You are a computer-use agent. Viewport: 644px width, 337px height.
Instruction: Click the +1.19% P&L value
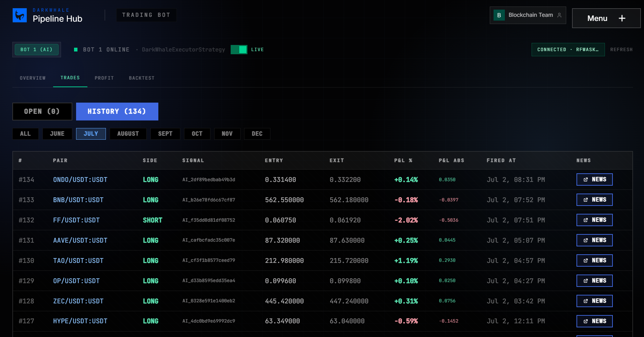click(x=406, y=261)
